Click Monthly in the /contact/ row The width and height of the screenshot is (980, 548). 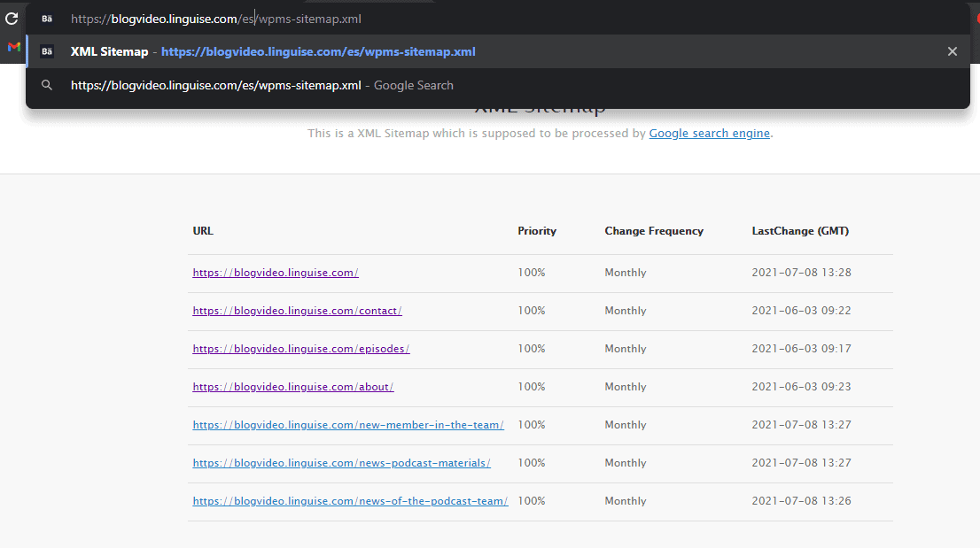tap(625, 310)
